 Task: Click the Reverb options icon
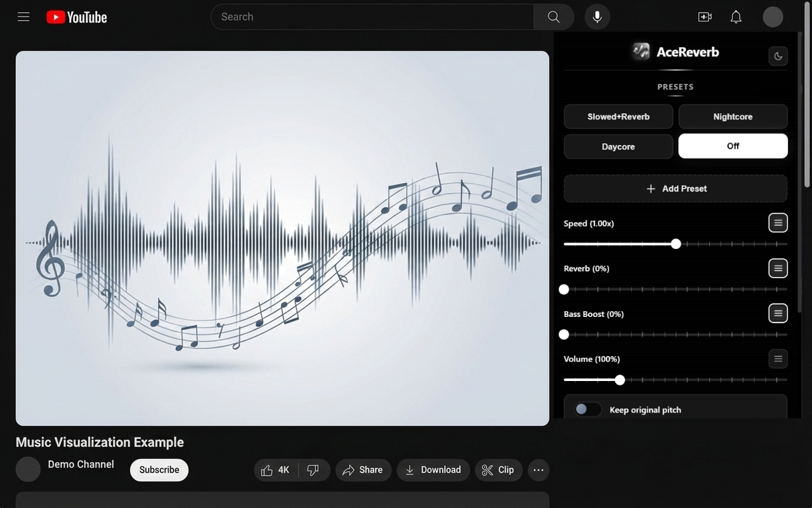coord(778,268)
